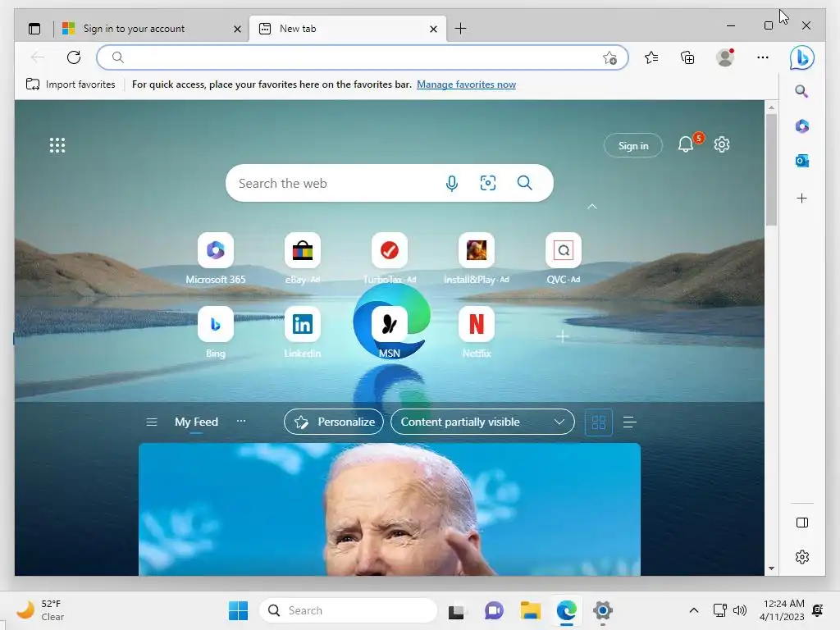Switch feed to grid view
Image resolution: width=840 pixels, height=630 pixels.
(x=598, y=422)
